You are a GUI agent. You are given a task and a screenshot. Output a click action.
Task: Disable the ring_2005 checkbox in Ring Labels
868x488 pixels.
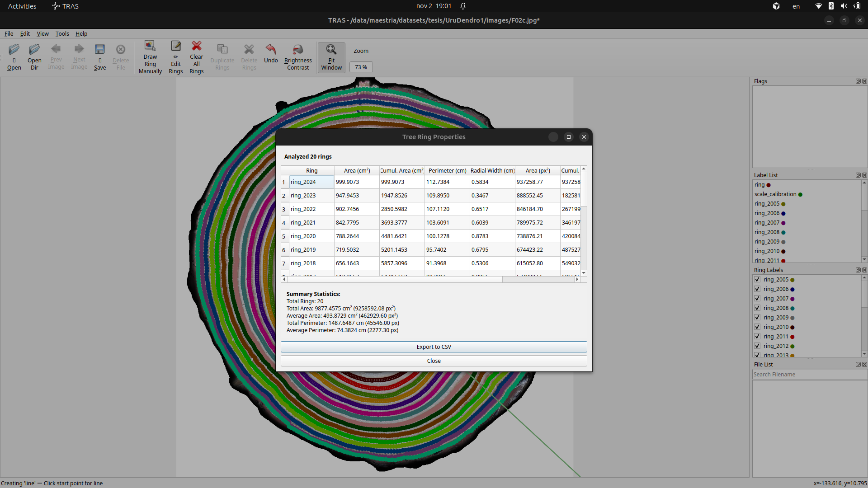coord(757,279)
